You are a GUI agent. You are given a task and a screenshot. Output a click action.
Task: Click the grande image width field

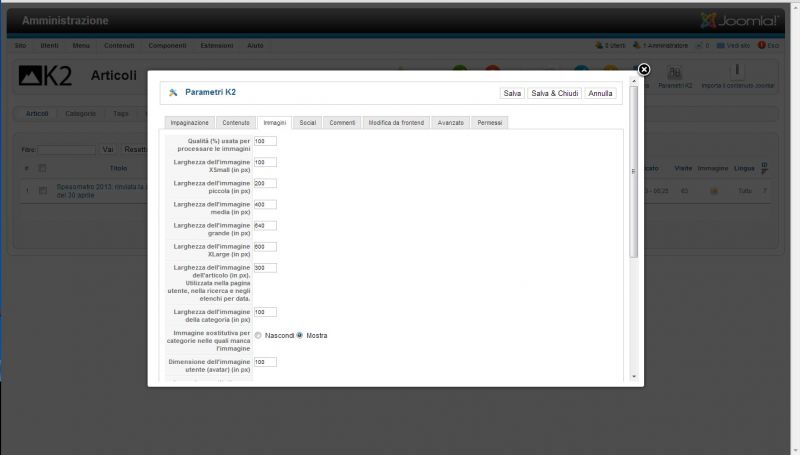click(265, 225)
